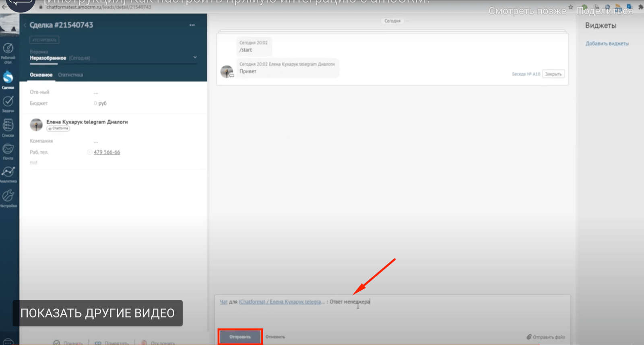Open the Настройки section in the sidebar
Viewport: 644px width, 345px height.
8,199
